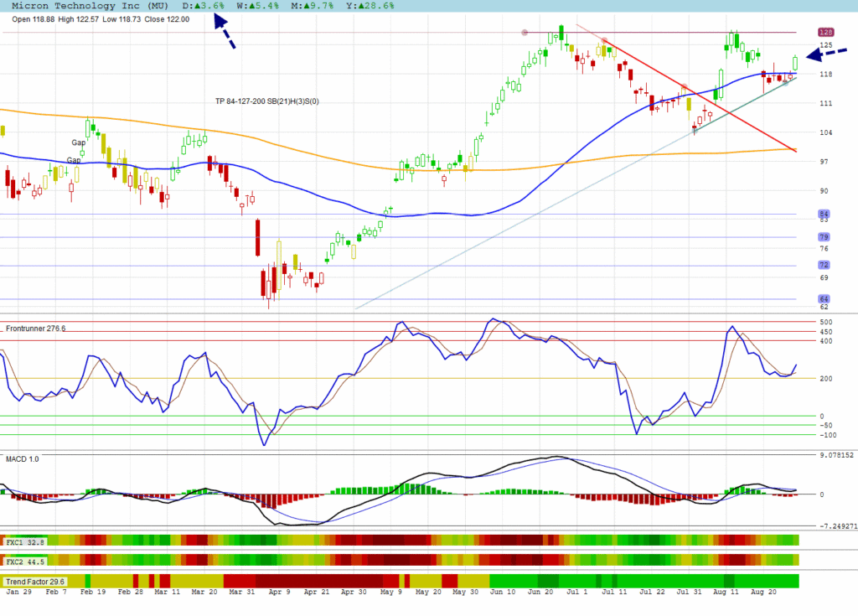The height and width of the screenshot is (616, 858).
Task: Select the weekly change W:5.4% value
Action: point(258,6)
